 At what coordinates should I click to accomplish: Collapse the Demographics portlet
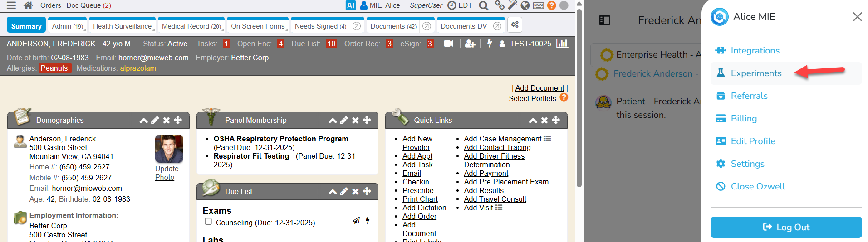point(143,121)
